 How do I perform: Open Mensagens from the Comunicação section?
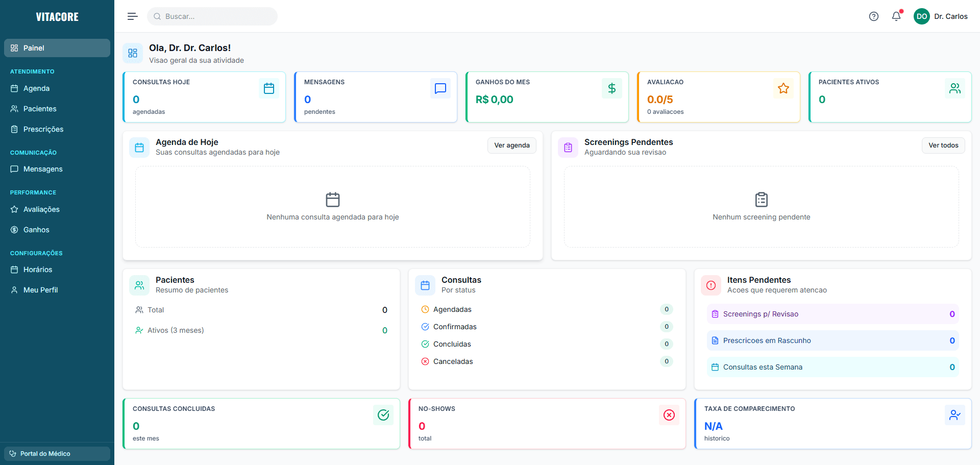[43, 169]
